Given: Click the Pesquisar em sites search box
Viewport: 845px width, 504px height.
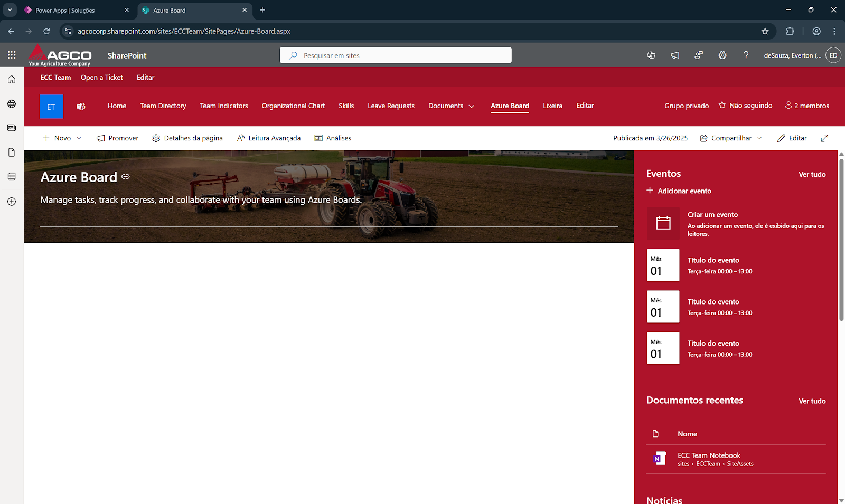Looking at the screenshot, I should click(x=396, y=55).
